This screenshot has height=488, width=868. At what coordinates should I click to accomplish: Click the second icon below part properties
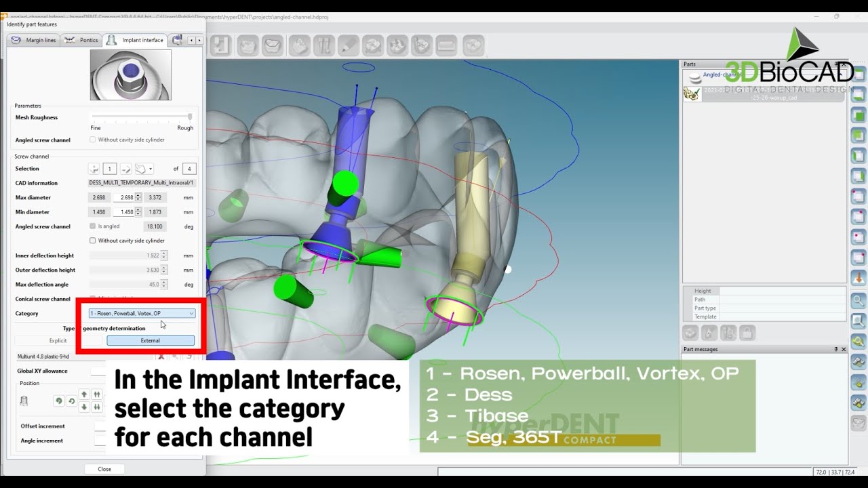pos(709,333)
